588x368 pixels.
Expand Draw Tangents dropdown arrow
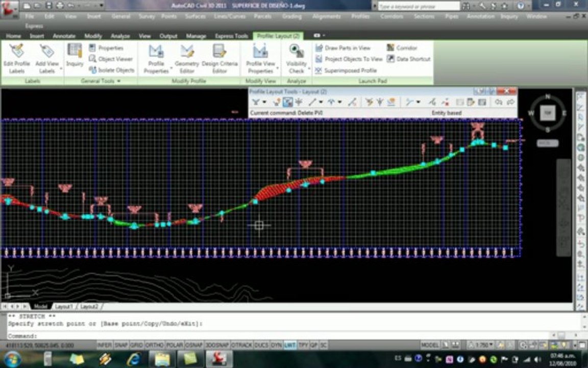(x=264, y=102)
